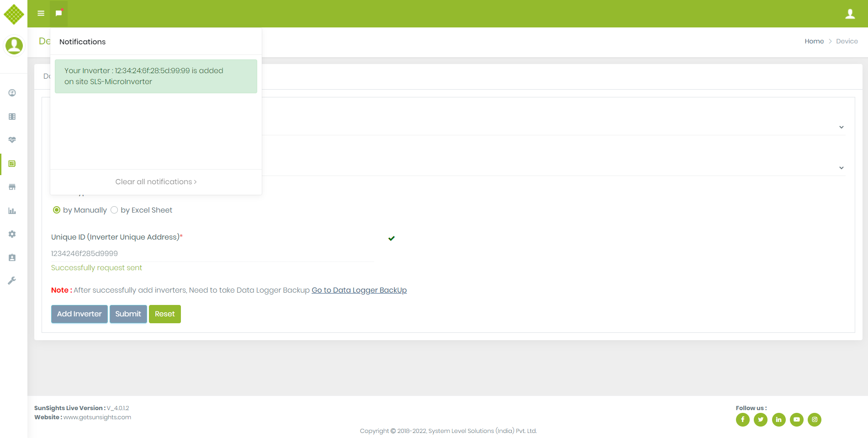This screenshot has width=868, height=438.
Task: Open the bar chart reports sidebar icon
Action: click(12, 211)
